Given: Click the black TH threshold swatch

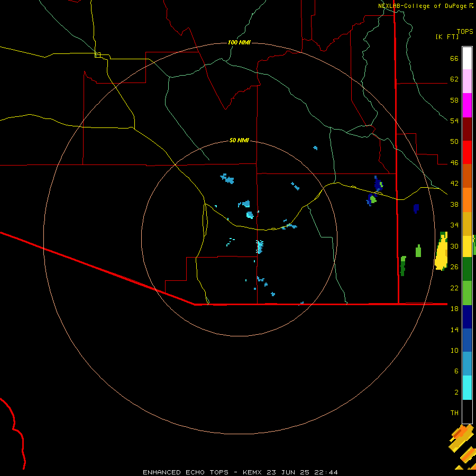Looking at the screenshot, I should [467, 411].
